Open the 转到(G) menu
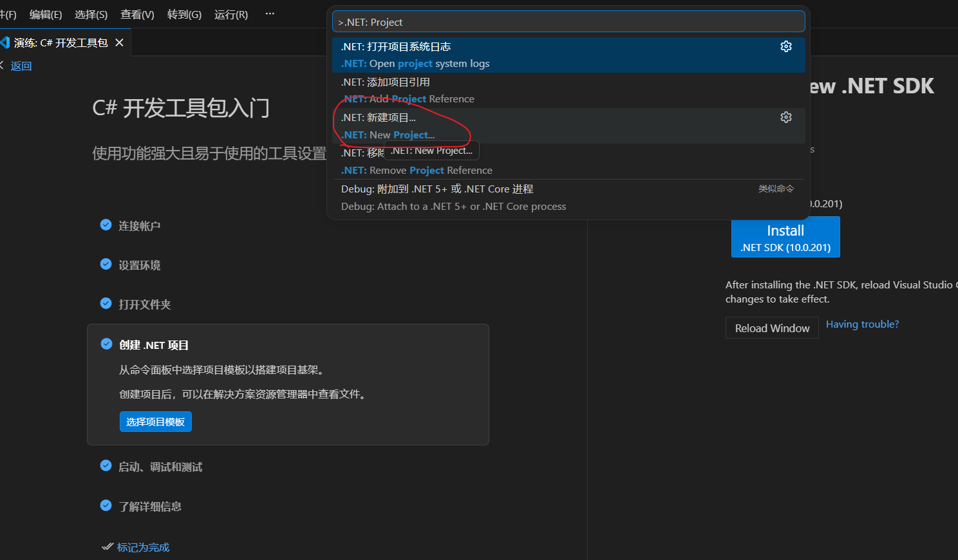958x560 pixels. 184,14
